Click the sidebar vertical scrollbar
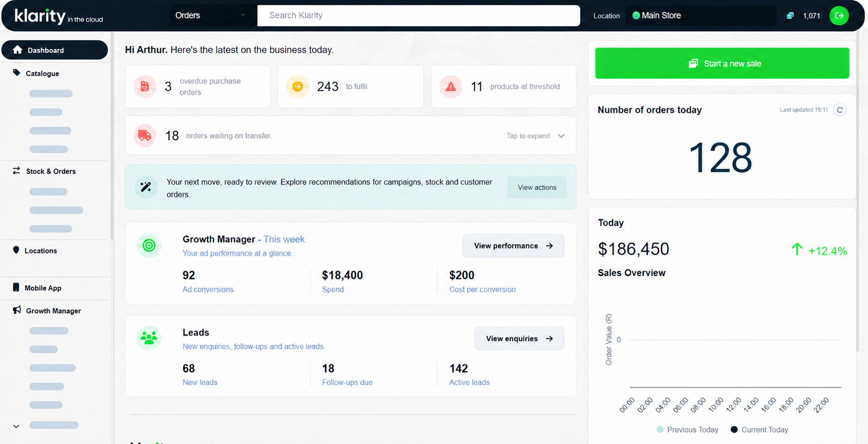868x444 pixels. pos(112,136)
